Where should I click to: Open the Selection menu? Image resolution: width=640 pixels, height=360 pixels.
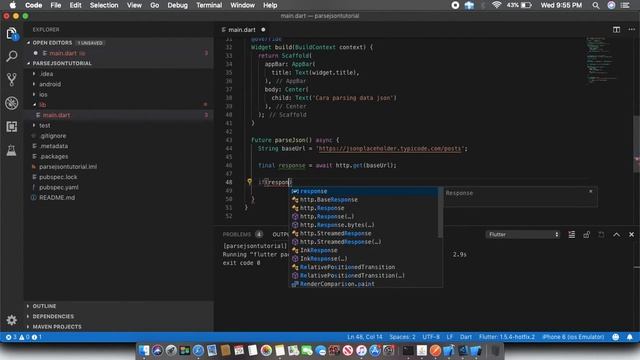[x=104, y=5]
